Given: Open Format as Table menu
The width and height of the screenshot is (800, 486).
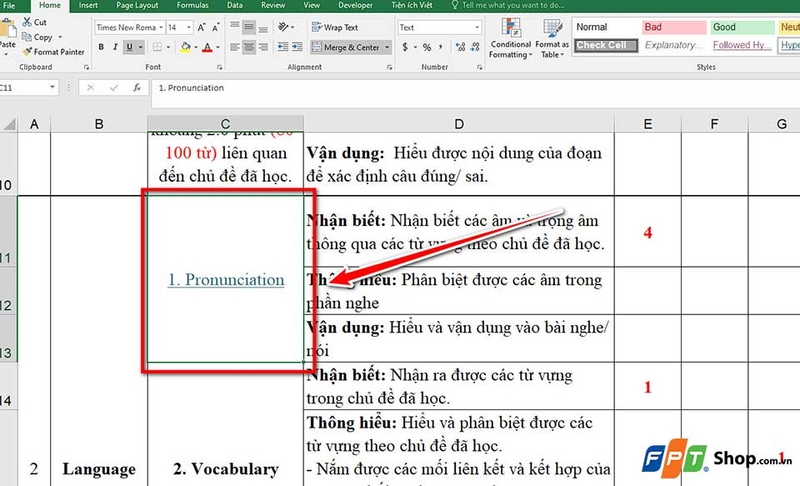Looking at the screenshot, I should [552, 38].
